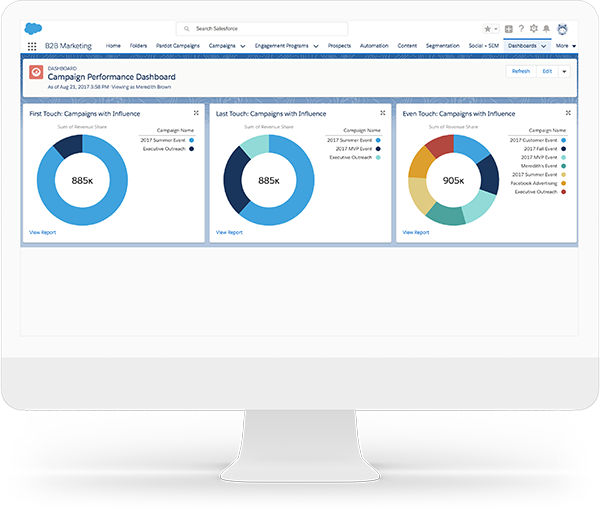600x510 pixels.
Task: Click Last Touch legend Executive Outreach swatch
Action: (378, 158)
